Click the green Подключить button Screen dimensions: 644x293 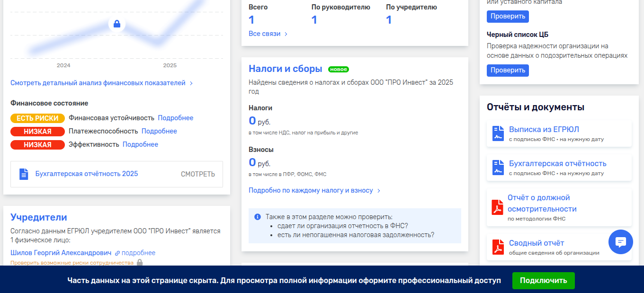tap(543, 281)
